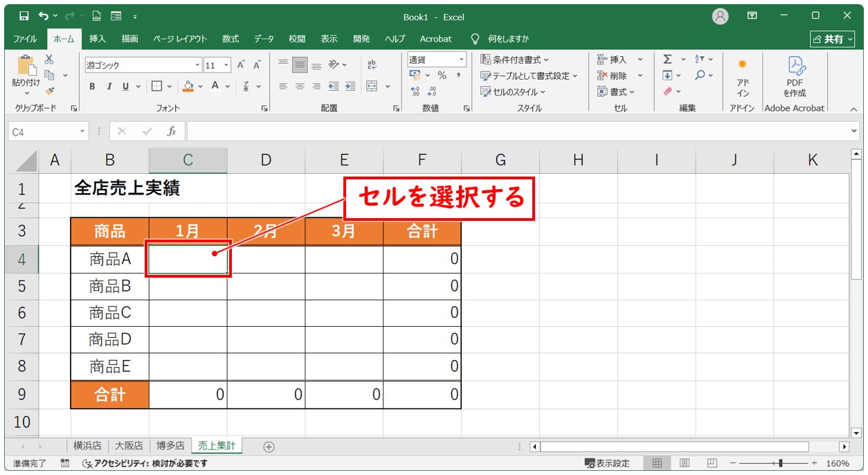Click the AutoSum sigma icon
This screenshot has height=475, width=868.
[x=667, y=60]
